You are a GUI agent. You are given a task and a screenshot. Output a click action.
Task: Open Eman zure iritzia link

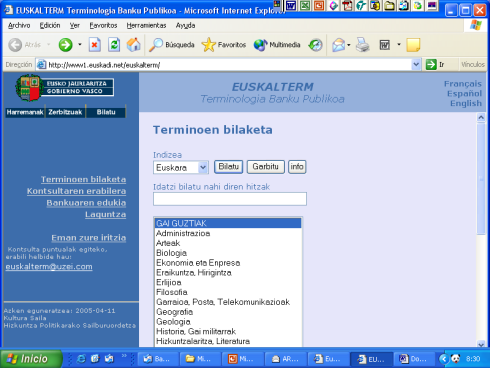pos(89,238)
